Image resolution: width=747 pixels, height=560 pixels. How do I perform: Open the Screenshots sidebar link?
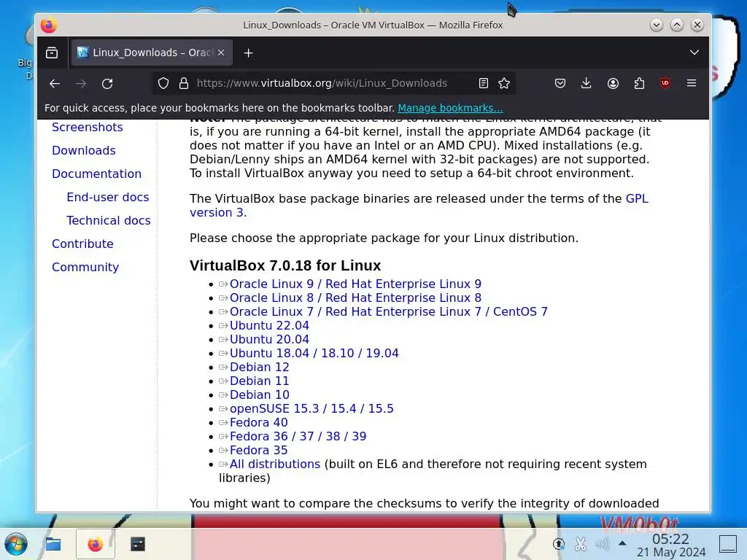pyautogui.click(x=88, y=127)
